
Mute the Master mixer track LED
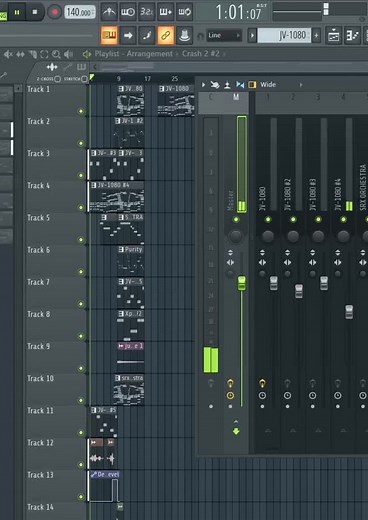pyautogui.click(x=236, y=219)
